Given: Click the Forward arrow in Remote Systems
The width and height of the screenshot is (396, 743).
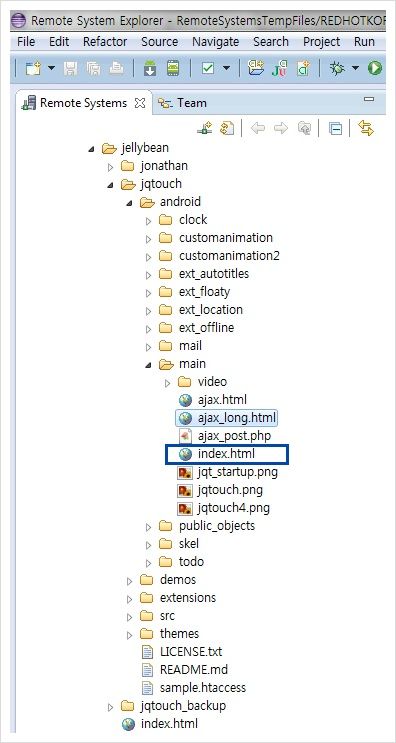Looking at the screenshot, I should click(x=280, y=128).
